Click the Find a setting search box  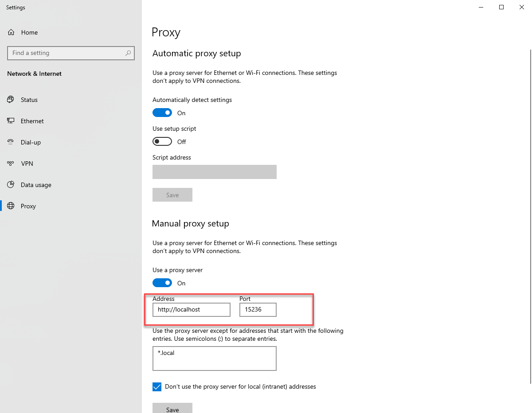coord(66,53)
